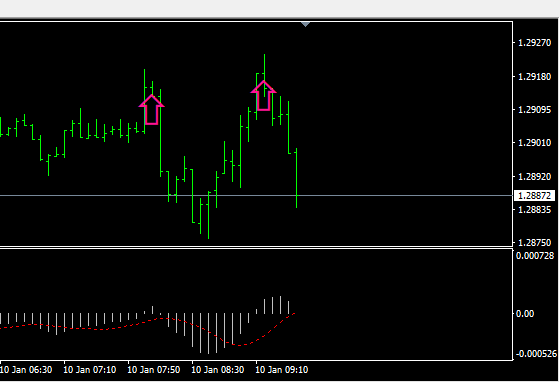Click the 10 Jan 09:10 time label
The width and height of the screenshot is (560, 382).
281,370
